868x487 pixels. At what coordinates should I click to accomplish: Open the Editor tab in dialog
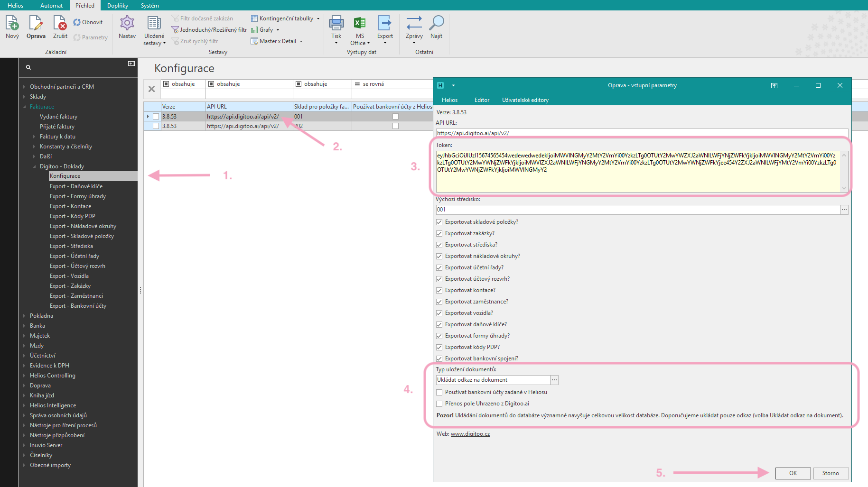point(482,100)
